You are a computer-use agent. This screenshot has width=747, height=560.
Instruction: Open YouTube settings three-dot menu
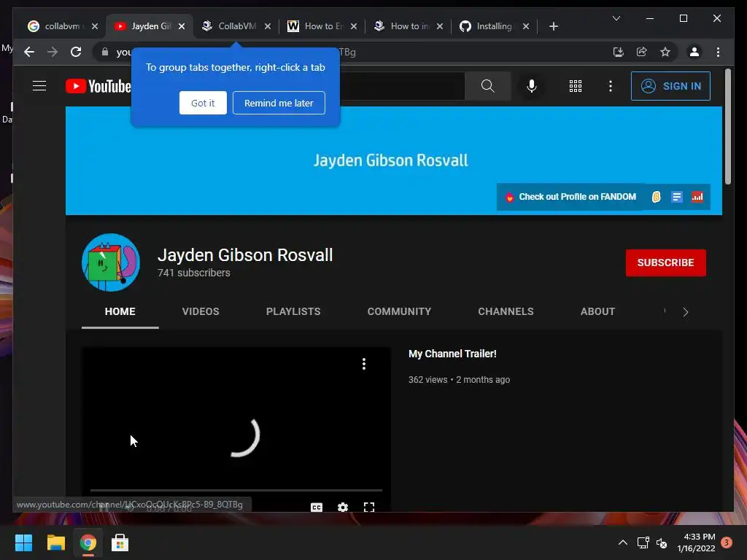[611, 86]
